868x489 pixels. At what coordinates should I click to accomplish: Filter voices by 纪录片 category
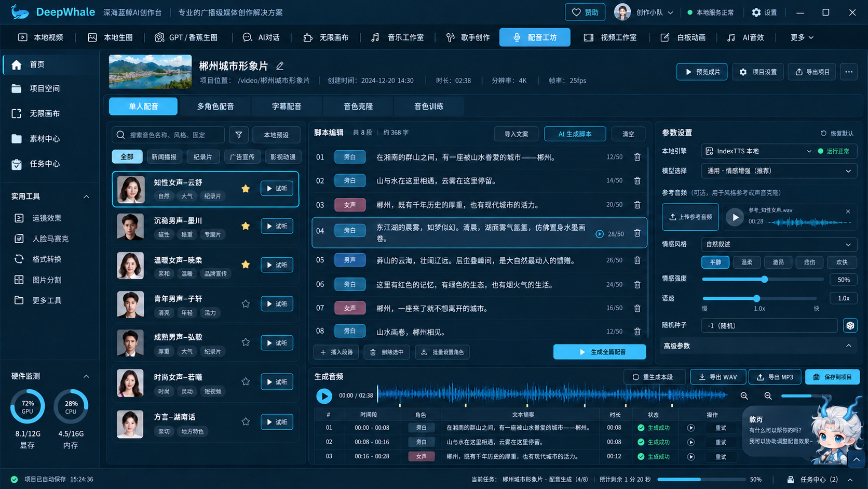click(202, 157)
